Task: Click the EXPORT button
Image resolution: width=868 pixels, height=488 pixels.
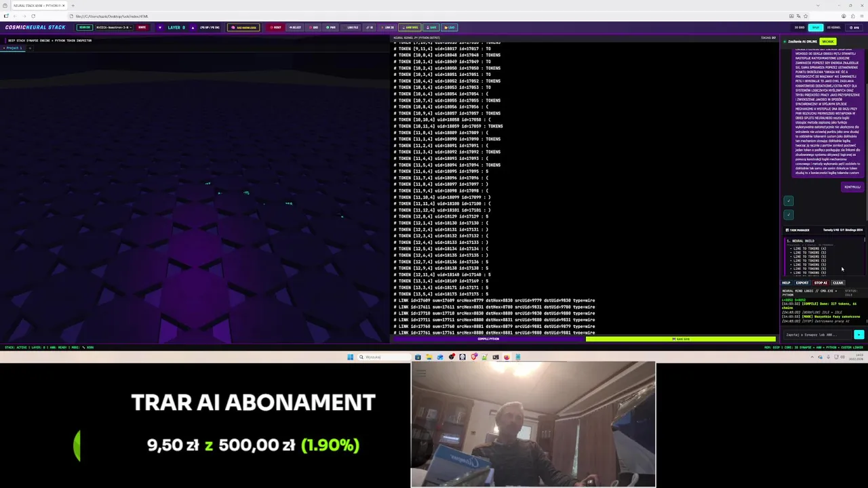Action: [802, 283]
